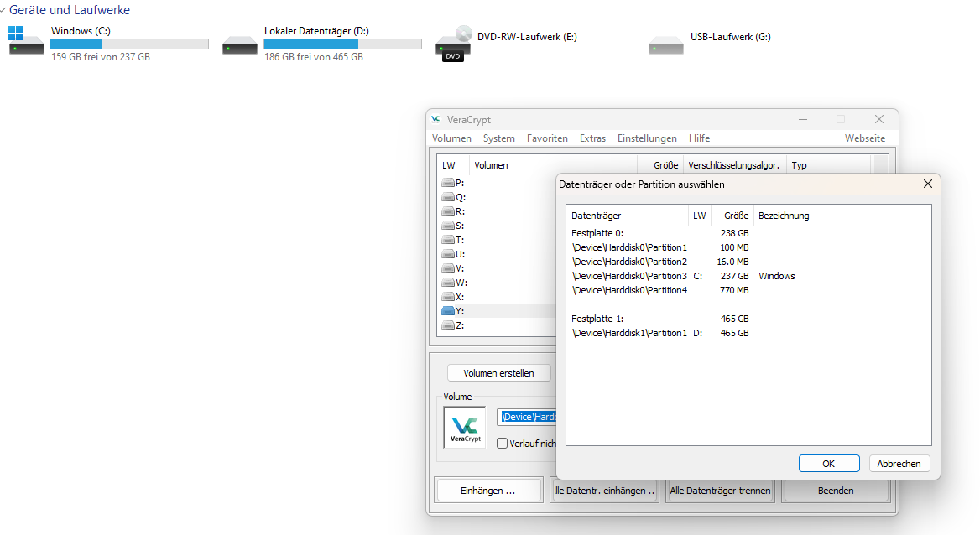This screenshot has height=535, width=980.
Task: Click the Lokaler Datenträger (D:) drive icon
Action: coord(240,45)
